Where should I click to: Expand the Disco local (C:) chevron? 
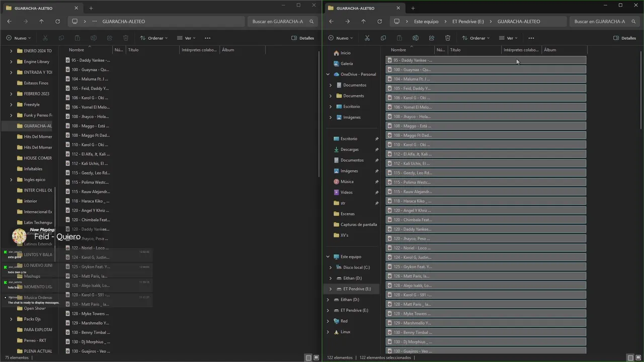click(x=331, y=267)
